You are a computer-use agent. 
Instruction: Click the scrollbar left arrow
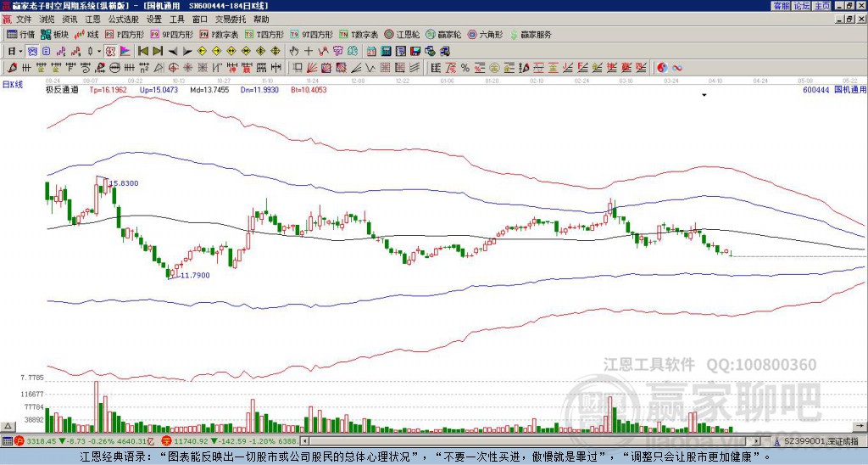pos(304,441)
